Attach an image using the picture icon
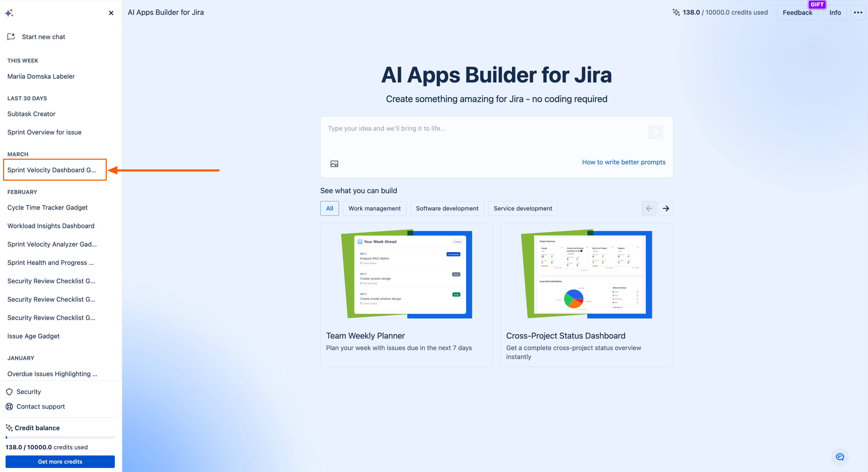 tap(334, 164)
